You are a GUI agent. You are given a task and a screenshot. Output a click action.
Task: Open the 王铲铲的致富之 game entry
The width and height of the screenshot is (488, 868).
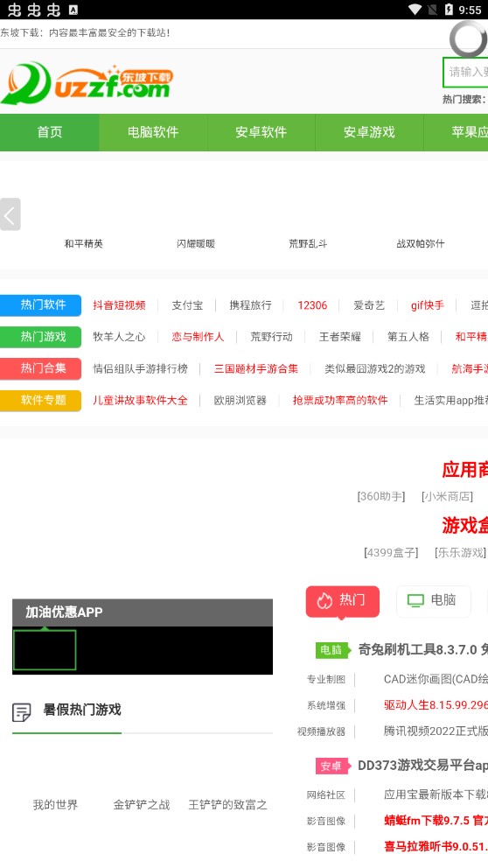click(228, 805)
